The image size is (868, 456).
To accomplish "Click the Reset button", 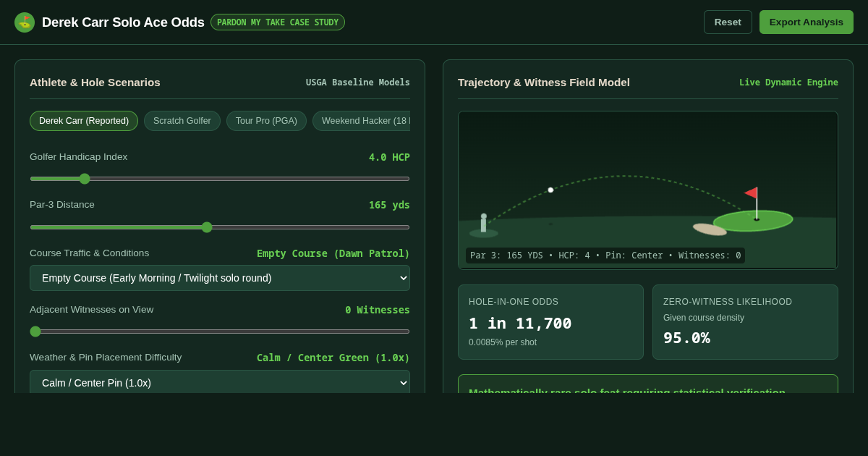I will tap(728, 22).
